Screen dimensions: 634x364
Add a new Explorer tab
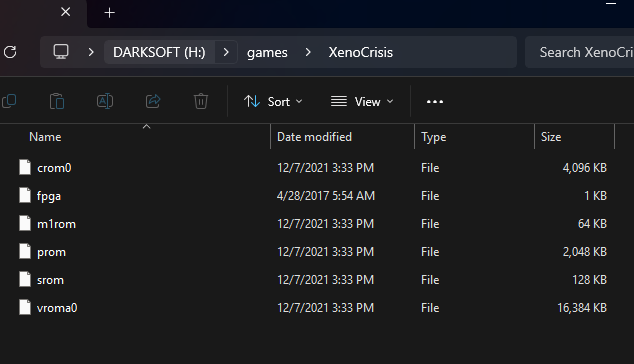110,13
